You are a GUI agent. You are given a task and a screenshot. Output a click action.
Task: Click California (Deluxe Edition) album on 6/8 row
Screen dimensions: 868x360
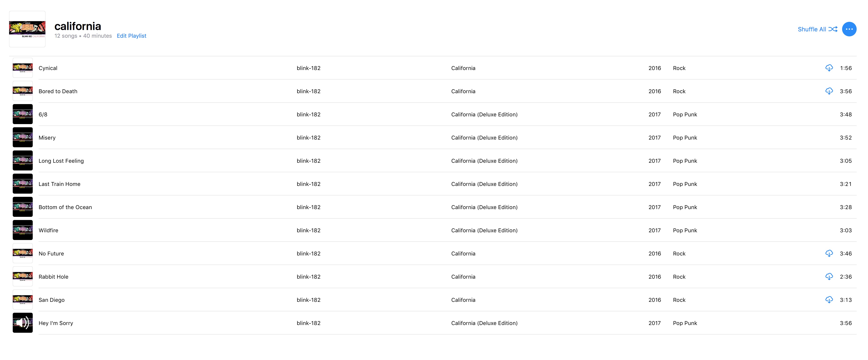tap(484, 115)
